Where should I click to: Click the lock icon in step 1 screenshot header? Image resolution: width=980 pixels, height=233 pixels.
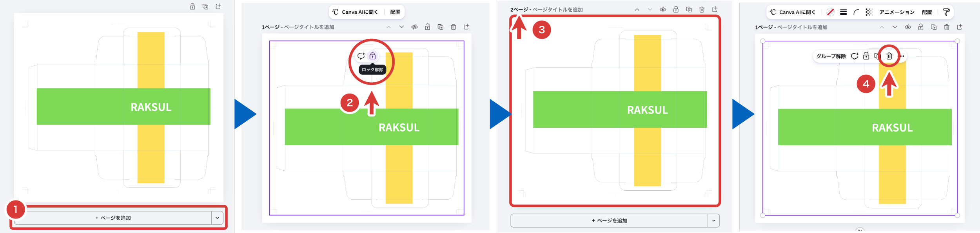pyautogui.click(x=192, y=7)
